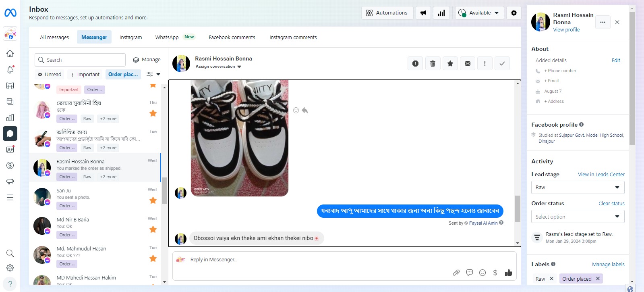
Task: Edit added details
Action: [616, 60]
